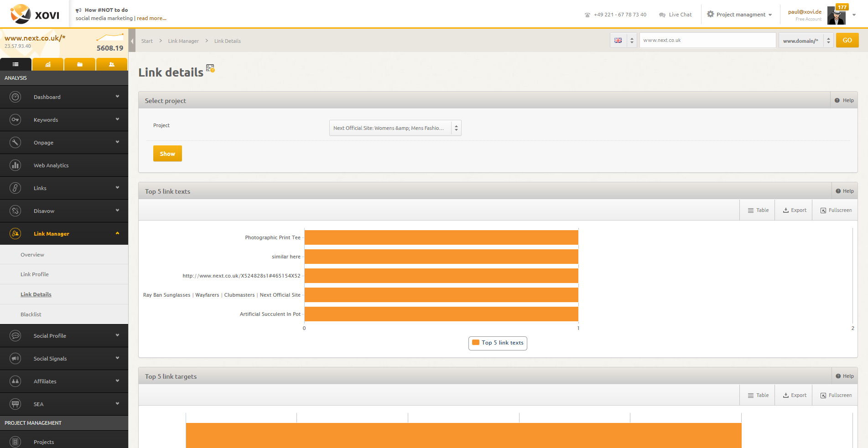
Task: Open account menu arrow
Action: 854,15
